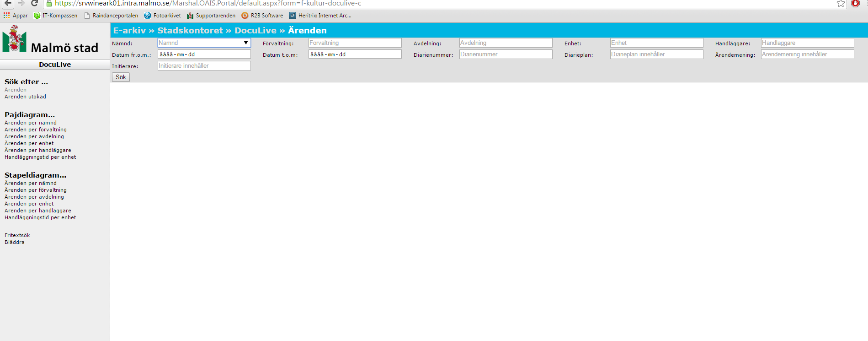Screen dimensions: 868x341
Task: Open Pajdiagram Ärenden per avdelning
Action: 34,136
